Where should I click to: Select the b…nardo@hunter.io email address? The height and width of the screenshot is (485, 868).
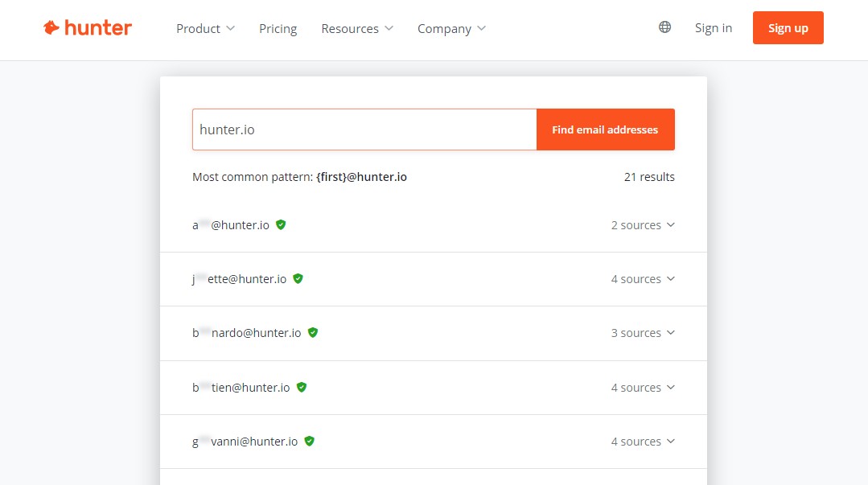click(x=246, y=333)
